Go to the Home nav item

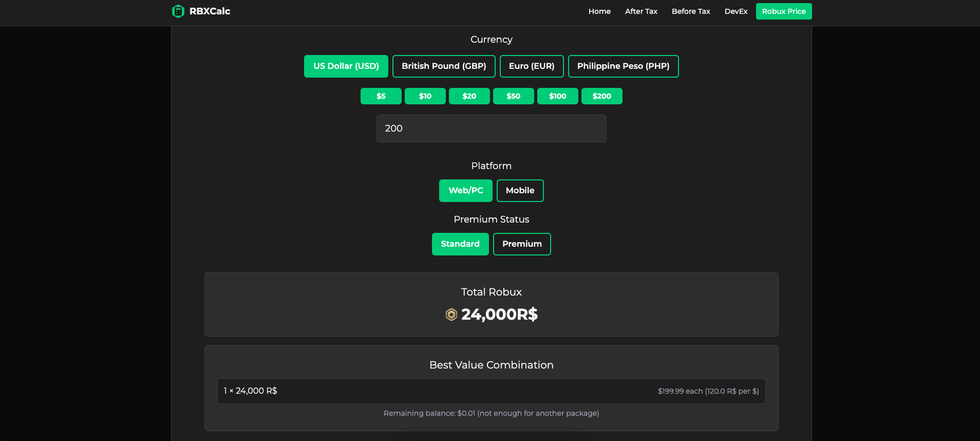point(599,11)
